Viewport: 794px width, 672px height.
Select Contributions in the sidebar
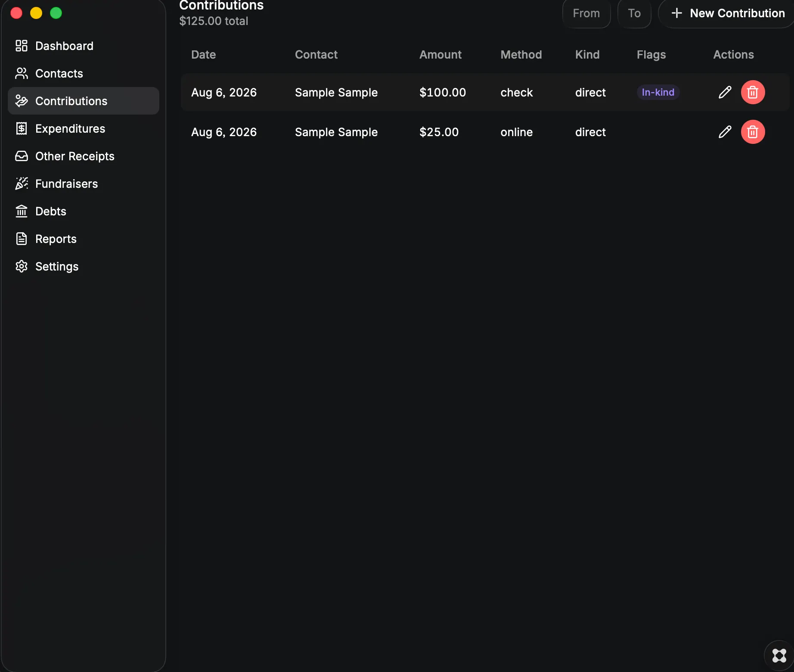click(84, 101)
